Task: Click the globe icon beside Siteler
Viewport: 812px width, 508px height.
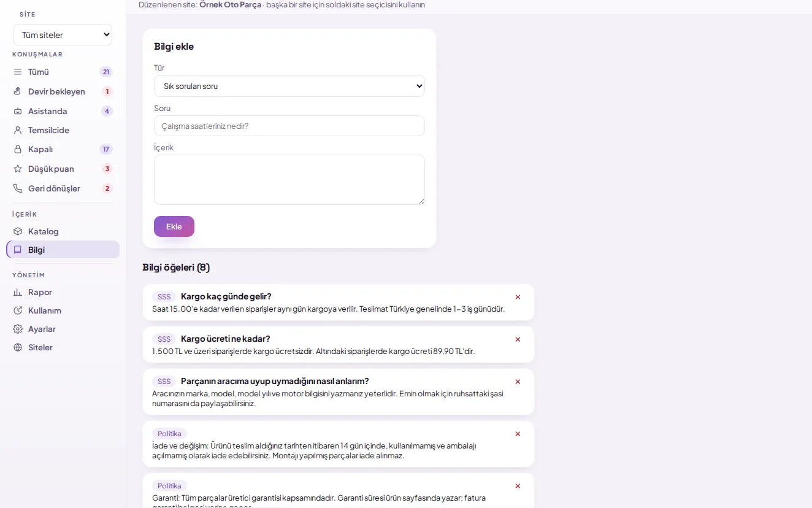Action: click(18, 347)
